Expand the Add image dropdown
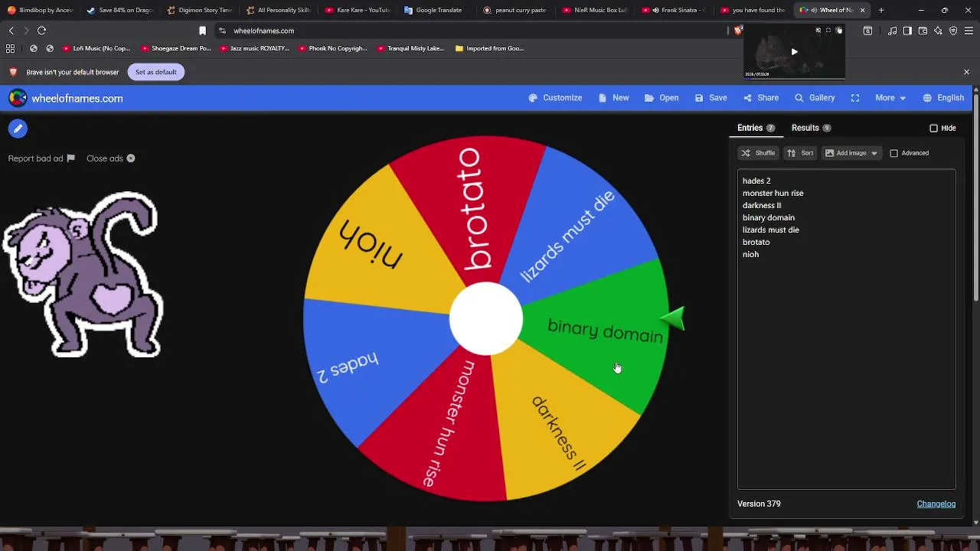This screenshot has height=551, width=980. [x=851, y=153]
